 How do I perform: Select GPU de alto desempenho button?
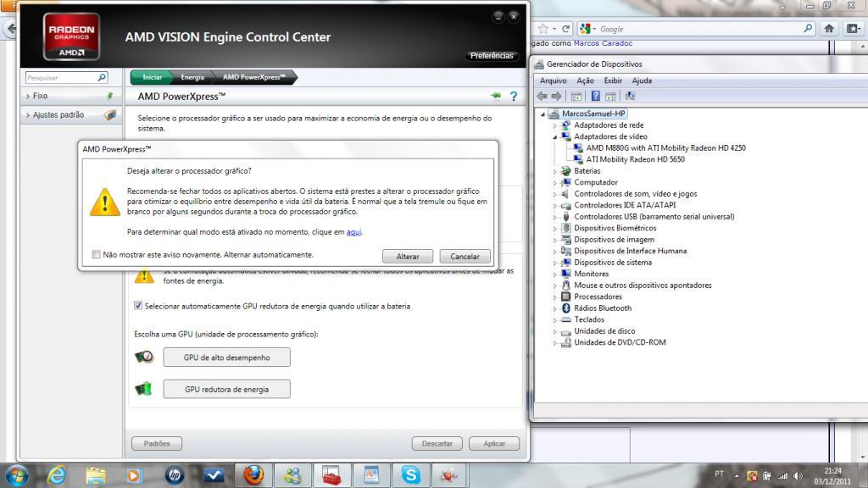pyautogui.click(x=226, y=358)
